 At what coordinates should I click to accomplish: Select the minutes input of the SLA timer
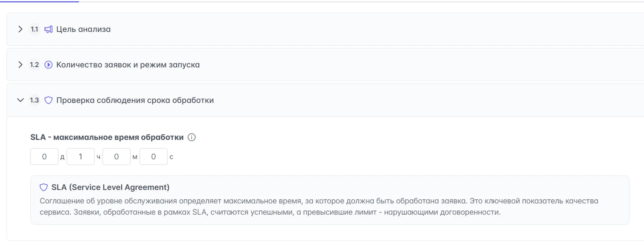coord(117,156)
